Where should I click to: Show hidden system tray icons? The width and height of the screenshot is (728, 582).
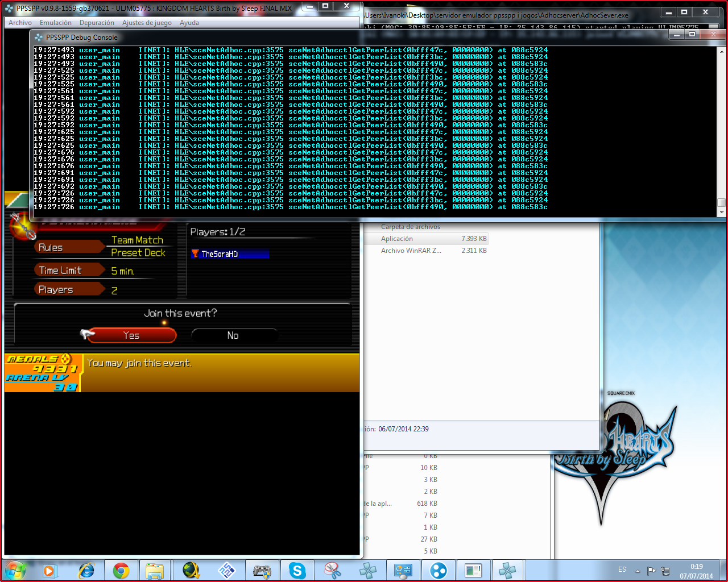tap(638, 571)
